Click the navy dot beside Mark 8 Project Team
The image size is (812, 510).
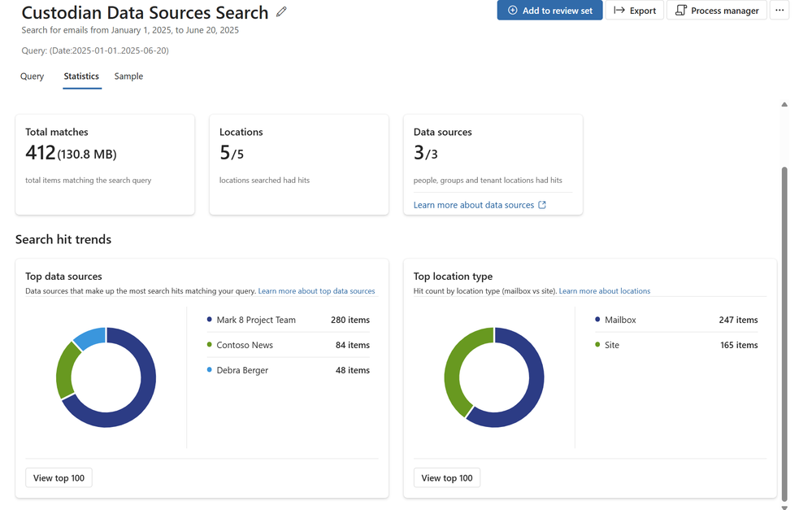210,320
